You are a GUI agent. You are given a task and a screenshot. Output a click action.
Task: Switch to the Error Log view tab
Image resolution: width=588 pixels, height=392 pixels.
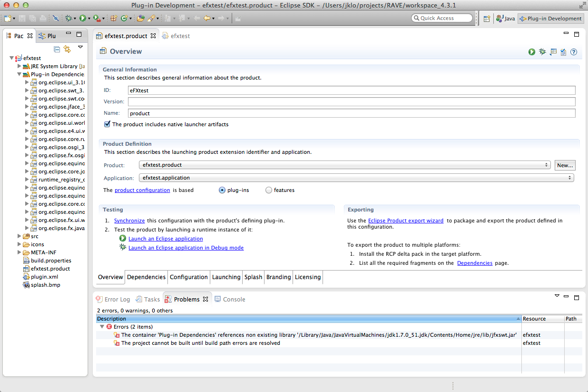pos(113,299)
